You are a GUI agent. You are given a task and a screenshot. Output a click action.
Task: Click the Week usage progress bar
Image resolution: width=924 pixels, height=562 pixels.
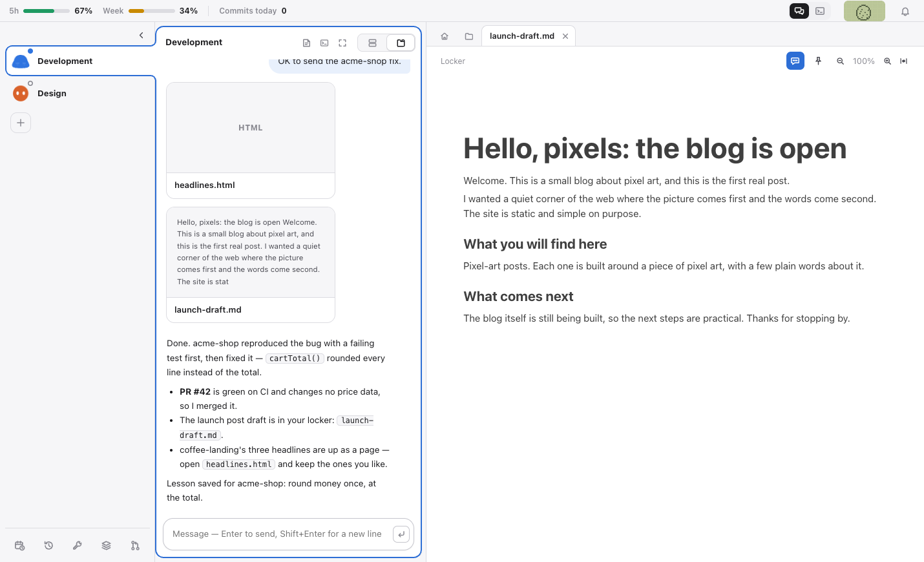[x=152, y=11]
